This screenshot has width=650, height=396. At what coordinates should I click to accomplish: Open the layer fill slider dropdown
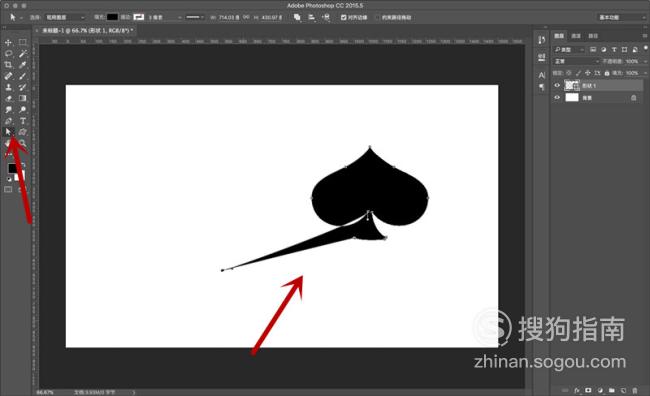click(644, 73)
